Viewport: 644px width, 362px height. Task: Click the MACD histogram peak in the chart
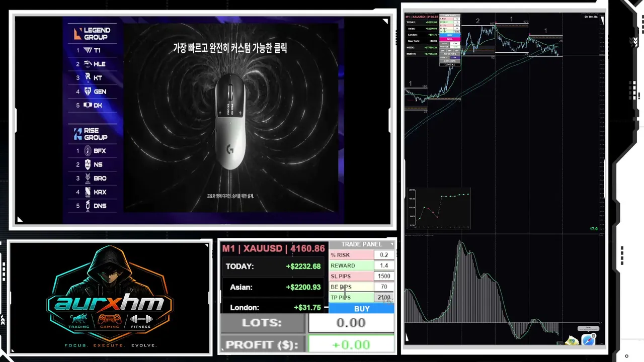tap(460, 282)
